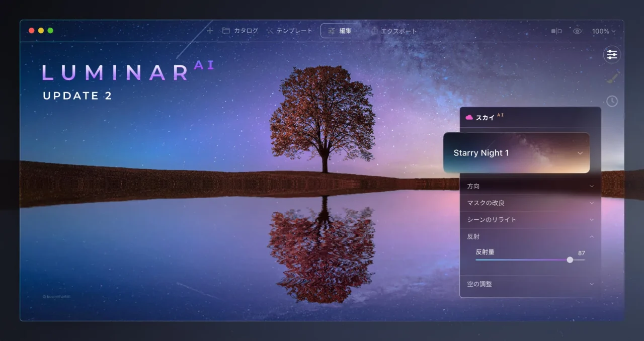644x341 pixels.
Task: Toggle the before/after compare view icon
Action: (556, 31)
